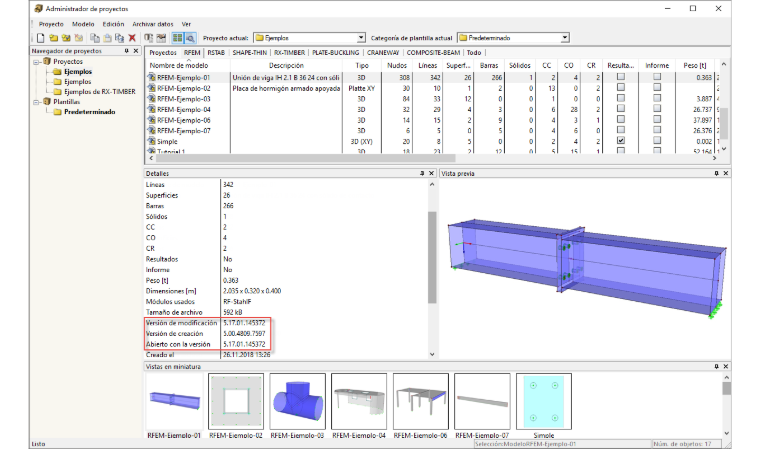Switch to the PLATE-BUCKLING tab
The width and height of the screenshot is (760, 449).
coord(335,52)
